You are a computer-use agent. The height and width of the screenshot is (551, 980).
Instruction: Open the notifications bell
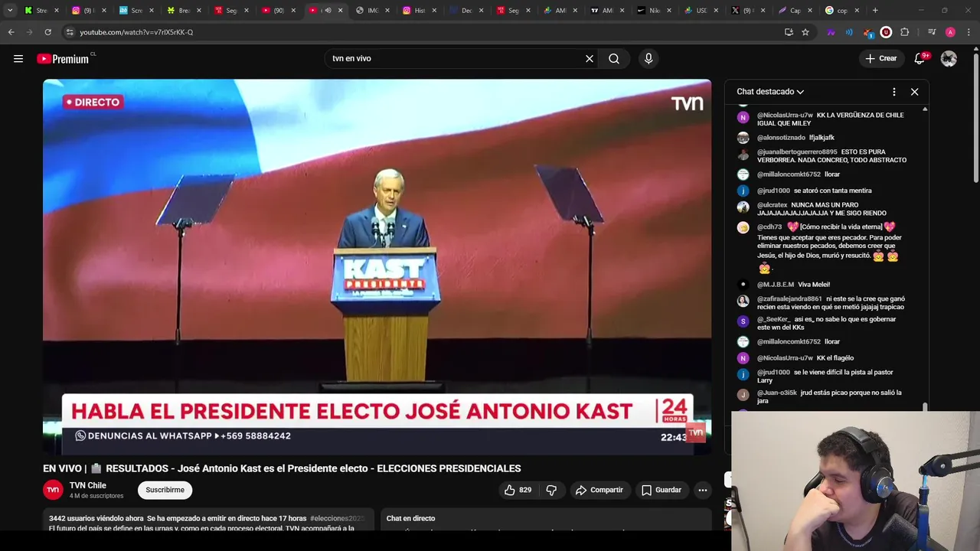click(920, 59)
